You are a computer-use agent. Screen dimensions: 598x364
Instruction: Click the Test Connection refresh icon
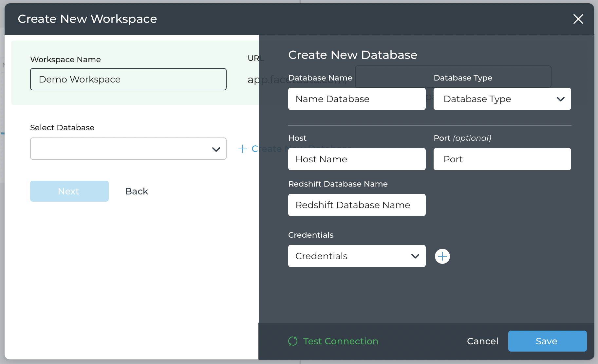tap(293, 341)
